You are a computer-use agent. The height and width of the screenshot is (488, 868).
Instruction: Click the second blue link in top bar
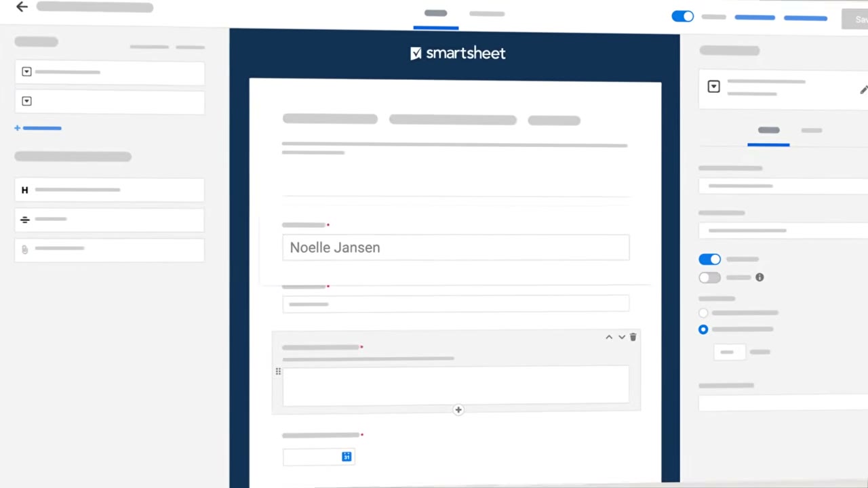806,18
